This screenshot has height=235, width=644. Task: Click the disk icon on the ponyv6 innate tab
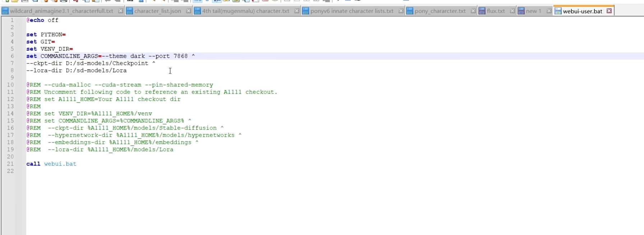coord(305,11)
